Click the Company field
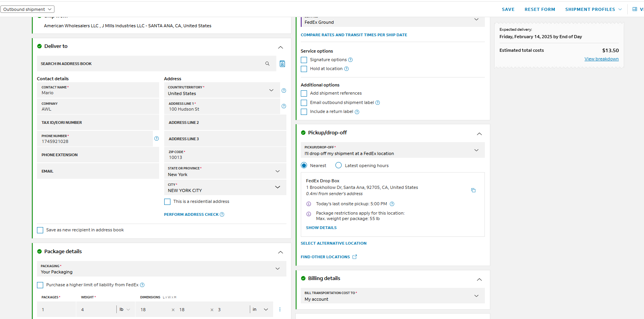 [x=98, y=106]
